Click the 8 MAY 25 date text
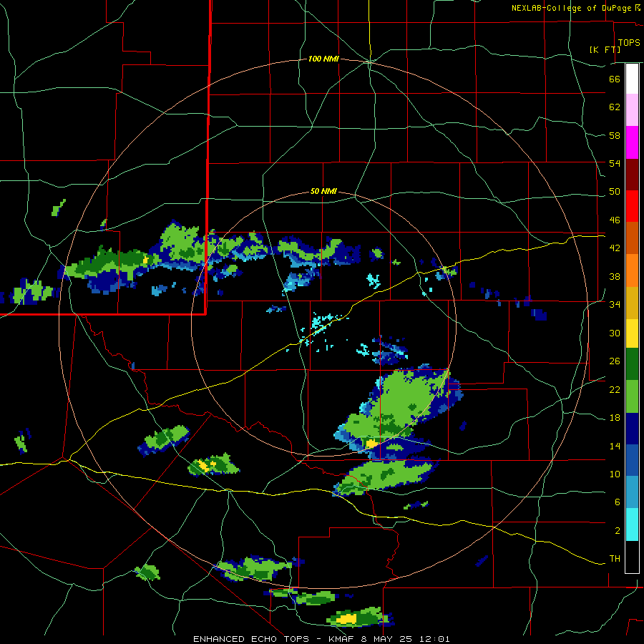This screenshot has width=644, height=644. (x=388, y=639)
